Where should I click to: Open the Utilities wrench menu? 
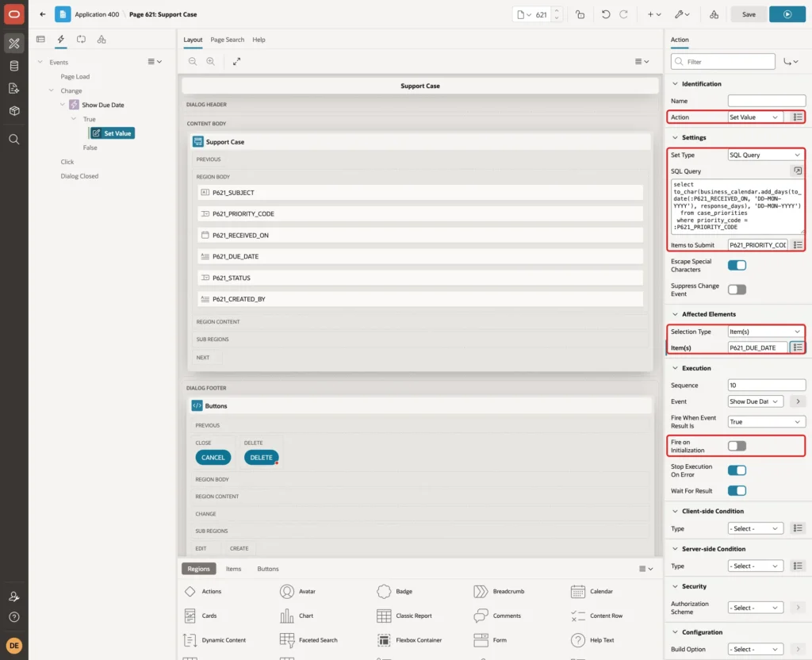[x=682, y=14]
